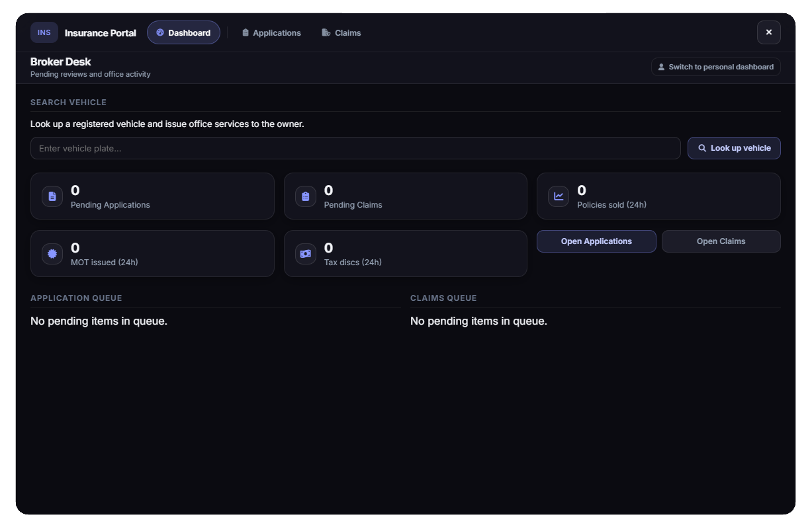Click the Open Applications button
Screen dimensions: 812x529
click(x=596, y=241)
